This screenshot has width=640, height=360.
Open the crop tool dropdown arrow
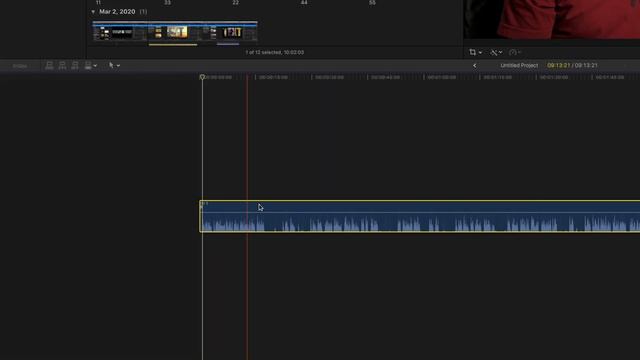pyautogui.click(x=480, y=53)
